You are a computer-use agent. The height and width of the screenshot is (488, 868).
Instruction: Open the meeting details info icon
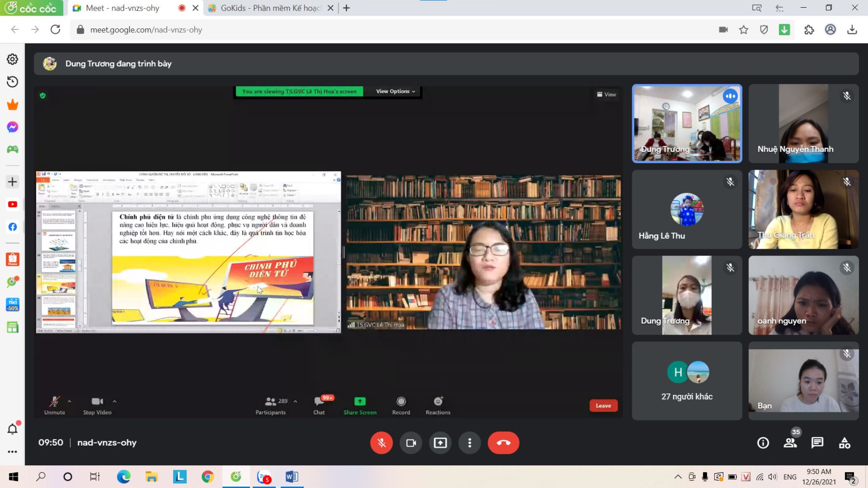pyautogui.click(x=763, y=443)
